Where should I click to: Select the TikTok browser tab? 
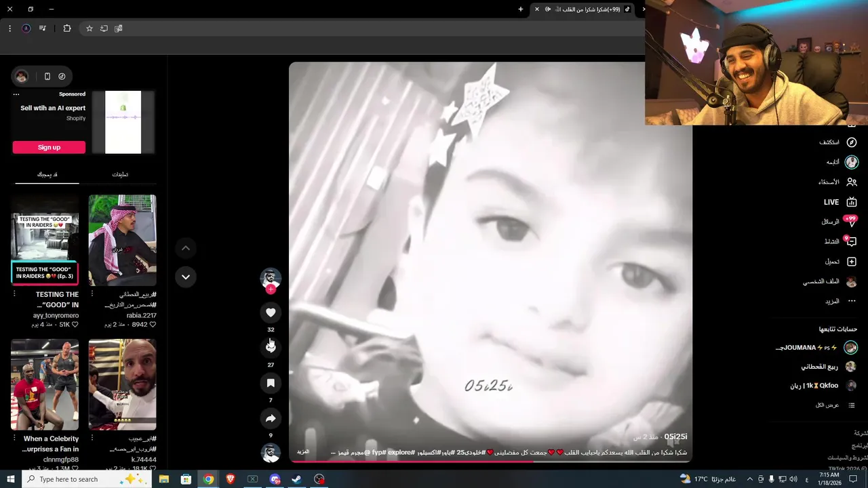(x=584, y=9)
